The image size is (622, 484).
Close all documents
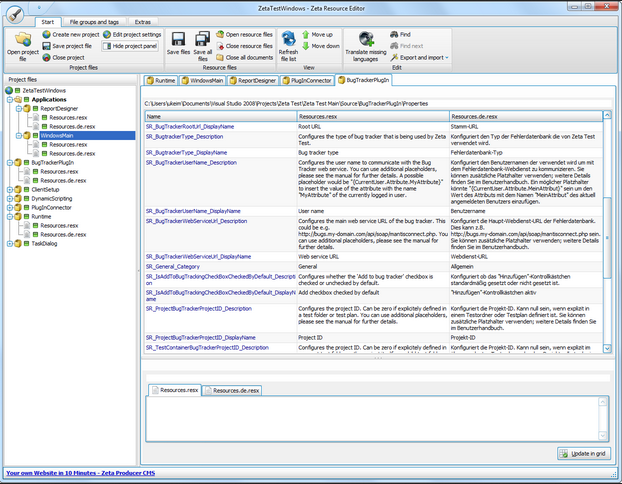pos(244,58)
